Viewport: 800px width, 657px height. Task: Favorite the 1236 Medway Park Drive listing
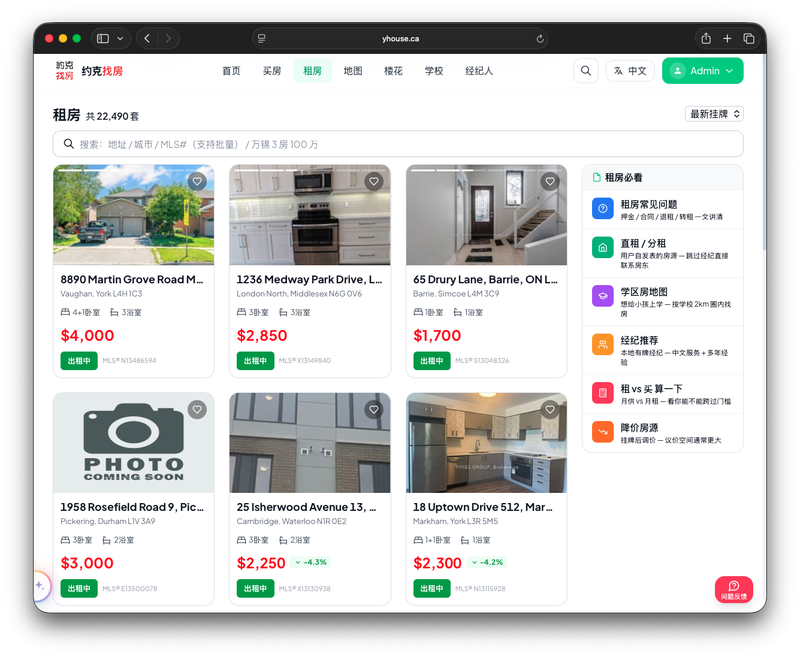(x=373, y=181)
